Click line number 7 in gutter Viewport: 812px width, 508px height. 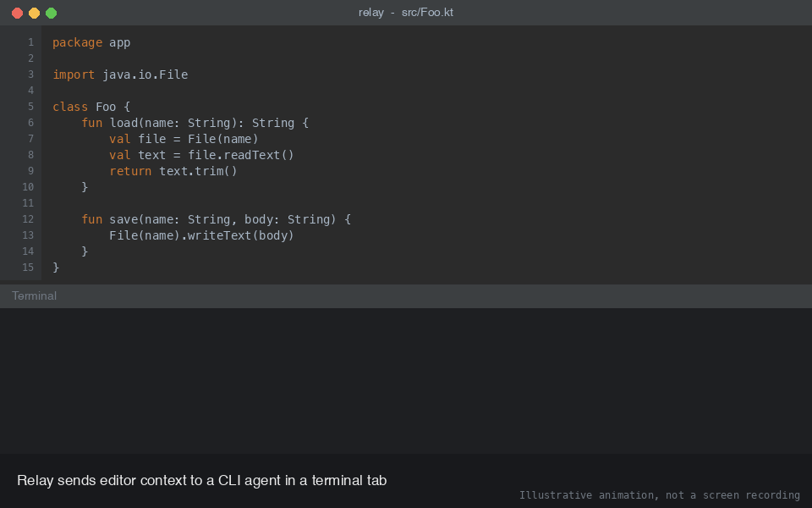(x=31, y=139)
